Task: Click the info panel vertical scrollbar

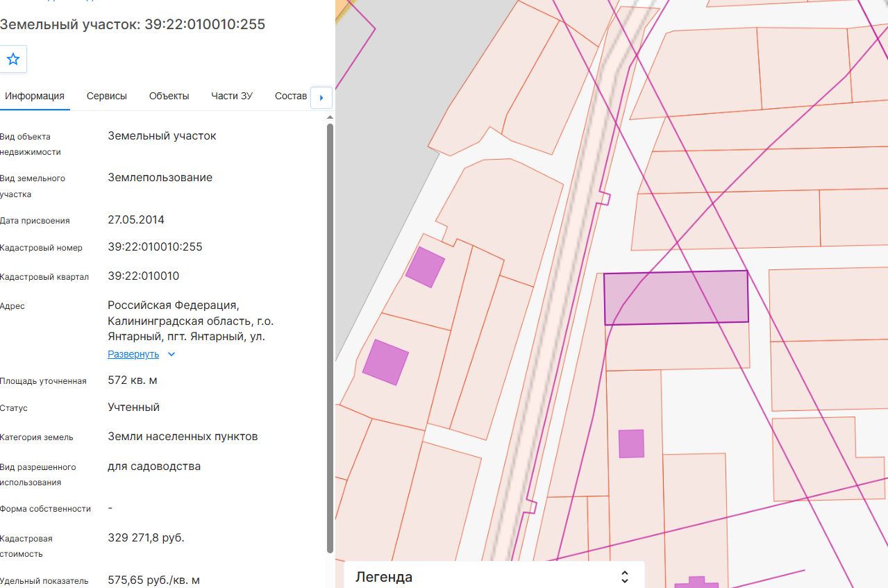Action: (x=330, y=337)
